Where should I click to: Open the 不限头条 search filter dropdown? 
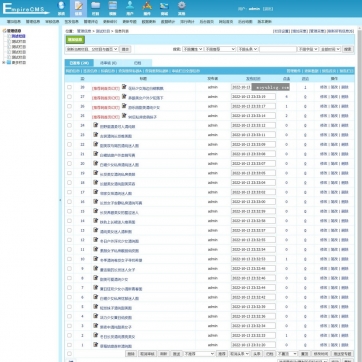[x=247, y=49]
